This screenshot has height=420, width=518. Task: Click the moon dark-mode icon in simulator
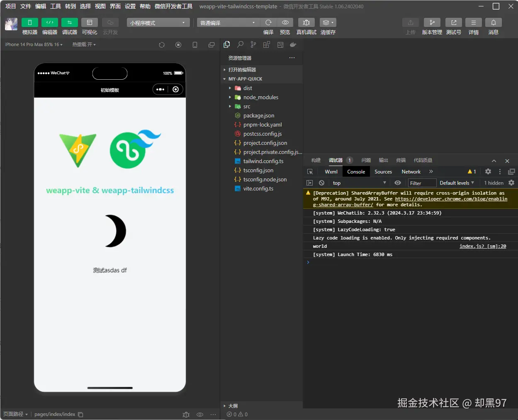(115, 231)
